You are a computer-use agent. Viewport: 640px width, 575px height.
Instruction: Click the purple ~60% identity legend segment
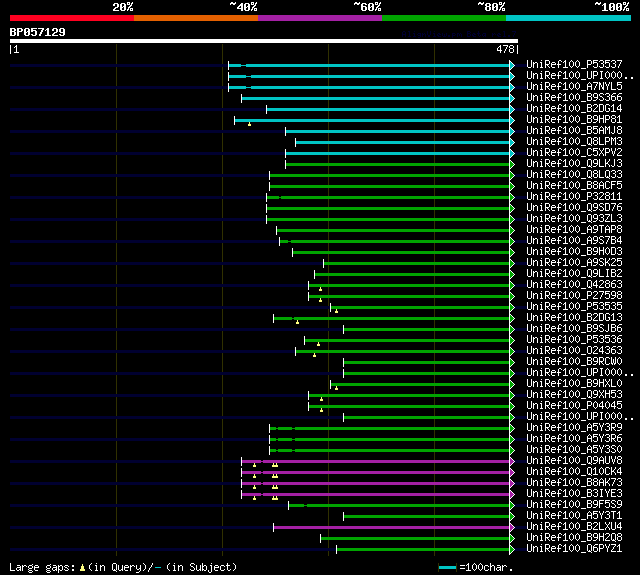(x=320, y=18)
